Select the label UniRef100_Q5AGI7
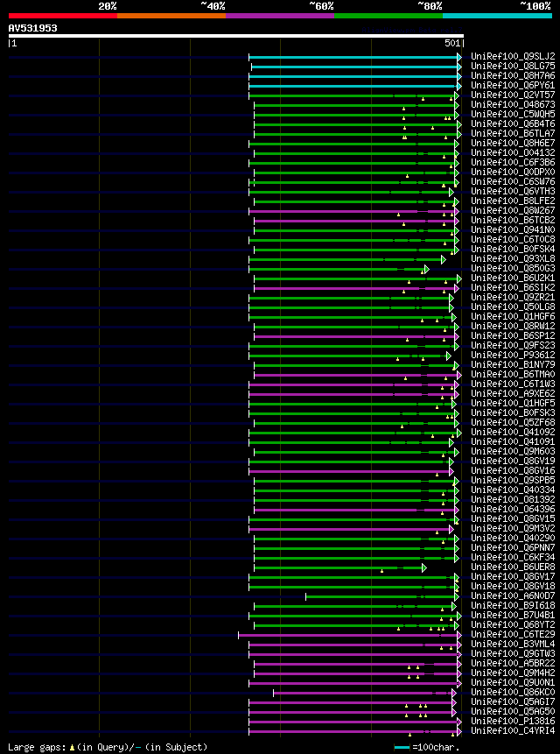 pyautogui.click(x=513, y=702)
